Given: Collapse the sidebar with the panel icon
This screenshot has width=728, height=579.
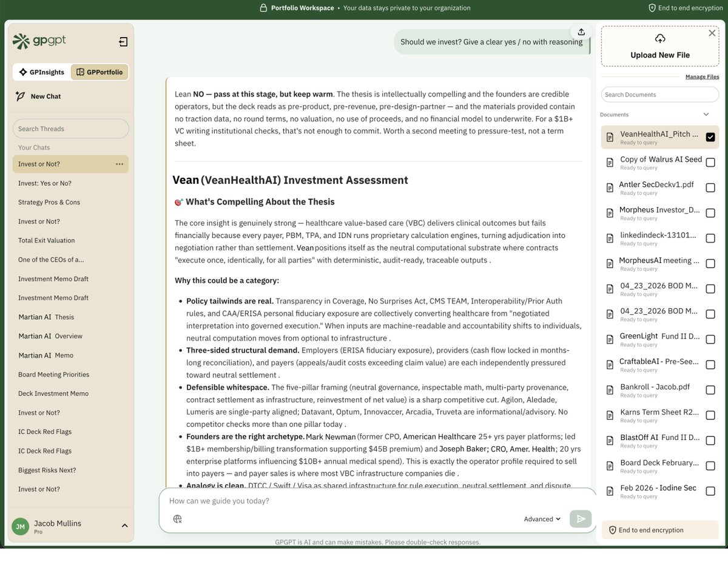Looking at the screenshot, I should pyautogui.click(x=123, y=42).
